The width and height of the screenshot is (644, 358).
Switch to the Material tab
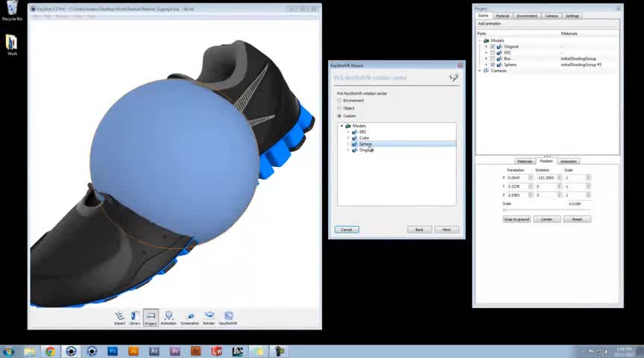tap(502, 16)
